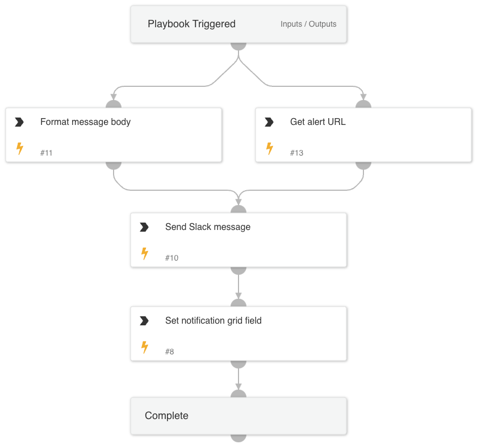Click the lightning bolt on Format message body
The width and height of the screenshot is (477, 448).
click(x=19, y=149)
